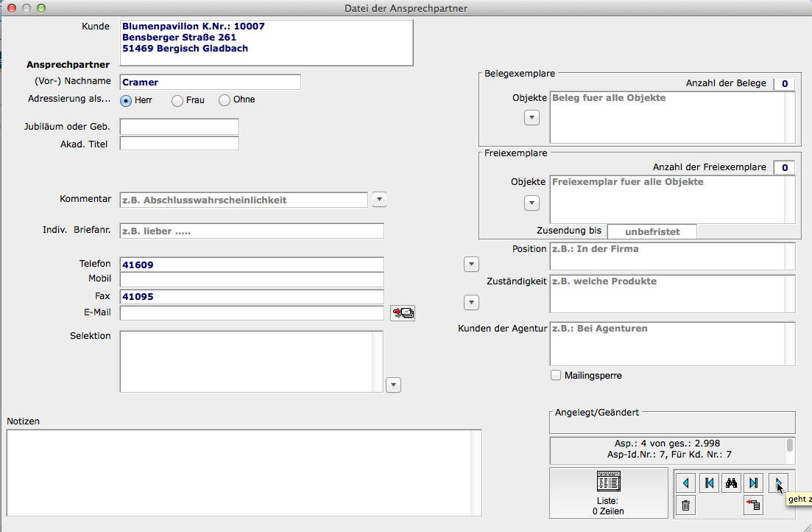Open search with the binoculars icon

coord(731,483)
